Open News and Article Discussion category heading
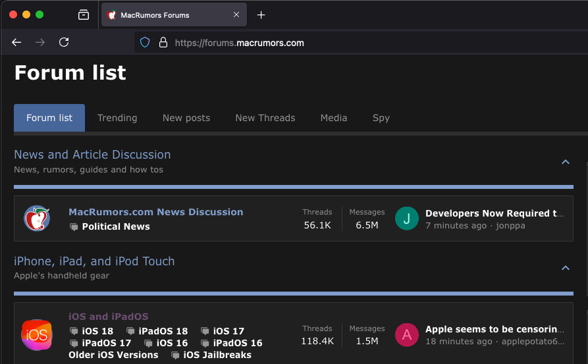 (x=92, y=155)
